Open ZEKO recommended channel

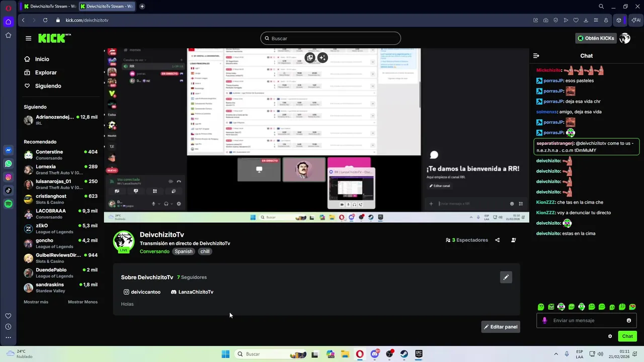60,229
